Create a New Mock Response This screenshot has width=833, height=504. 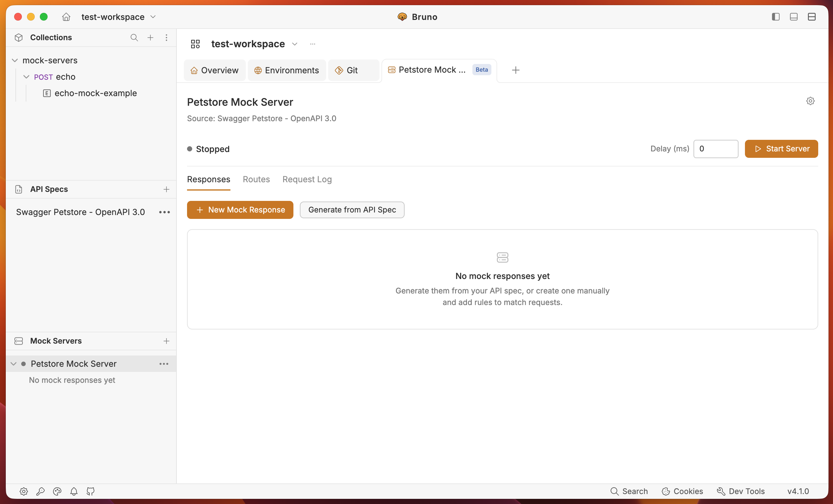pyautogui.click(x=240, y=210)
